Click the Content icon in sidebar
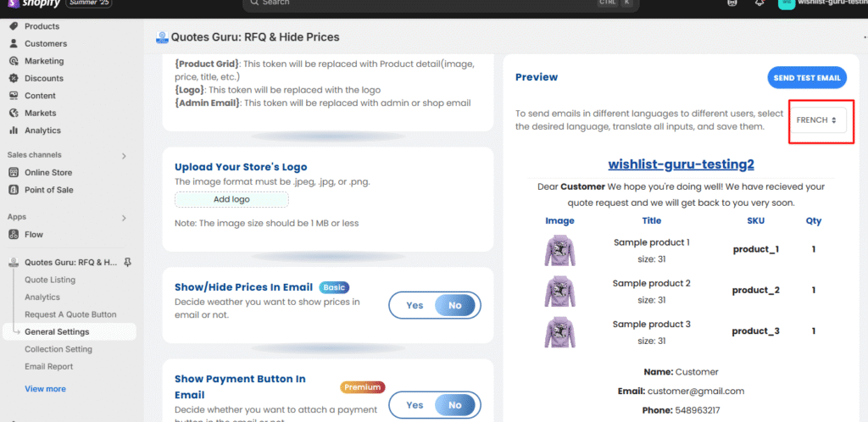 point(14,96)
